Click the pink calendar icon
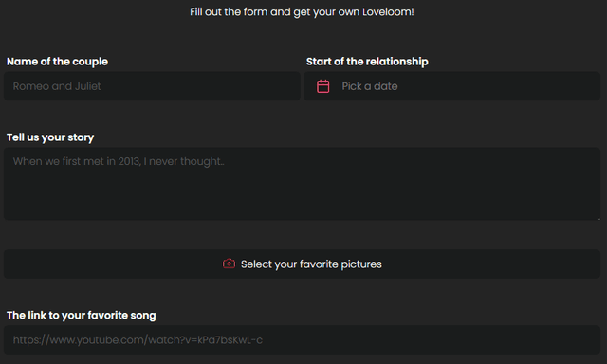The width and height of the screenshot is (607, 364). [x=322, y=86]
